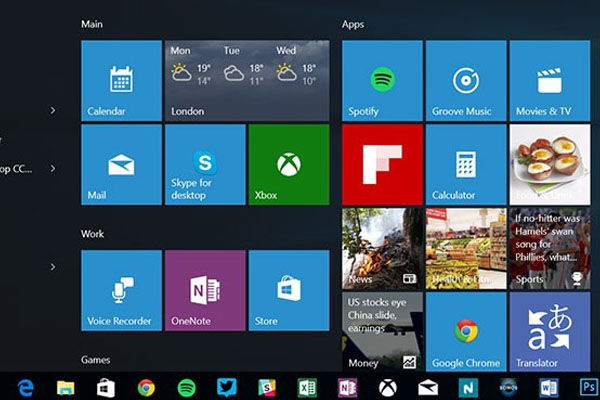Viewport: 600px width, 400px height.
Task: Open Store from the taskbar
Action: pyautogui.click(x=106, y=388)
